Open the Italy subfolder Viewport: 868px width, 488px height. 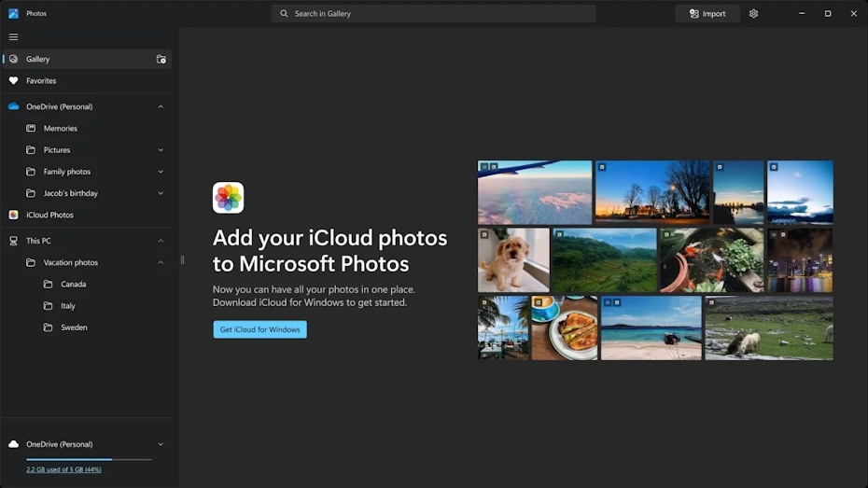click(x=87, y=305)
